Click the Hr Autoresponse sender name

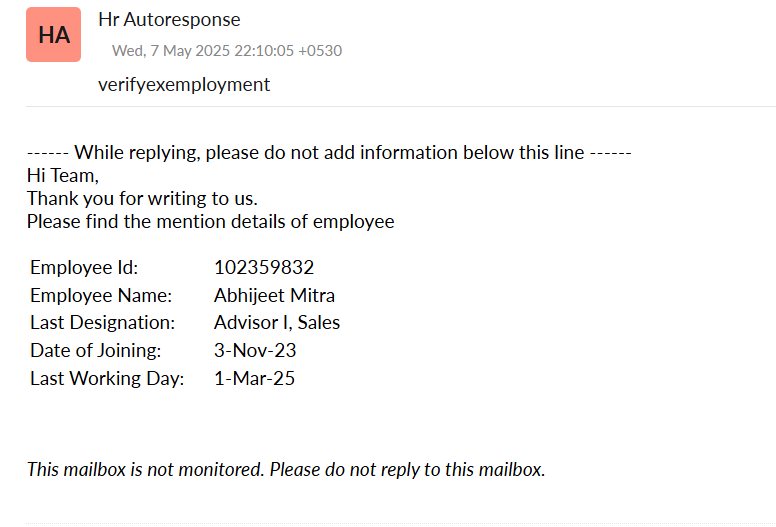coord(169,19)
